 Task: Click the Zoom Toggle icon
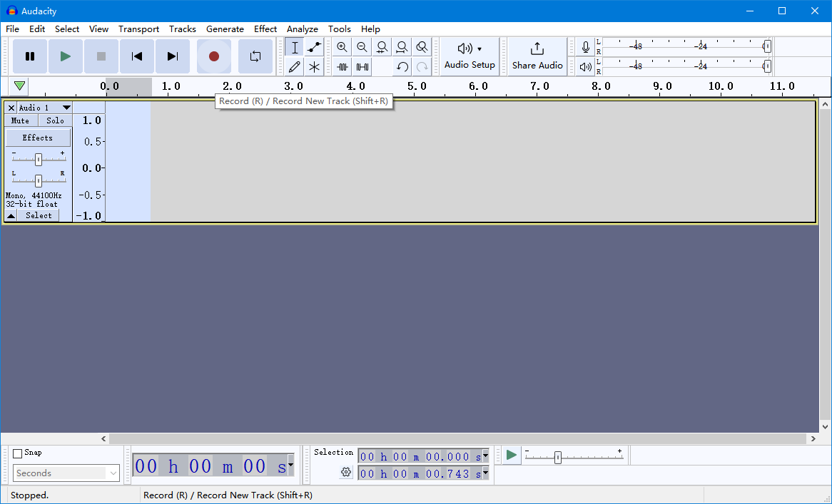[x=422, y=47]
